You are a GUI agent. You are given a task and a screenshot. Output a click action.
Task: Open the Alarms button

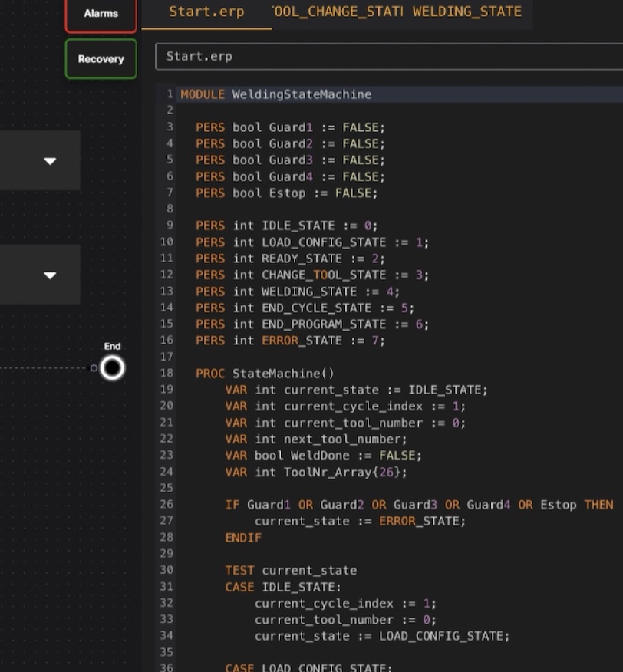tap(101, 15)
